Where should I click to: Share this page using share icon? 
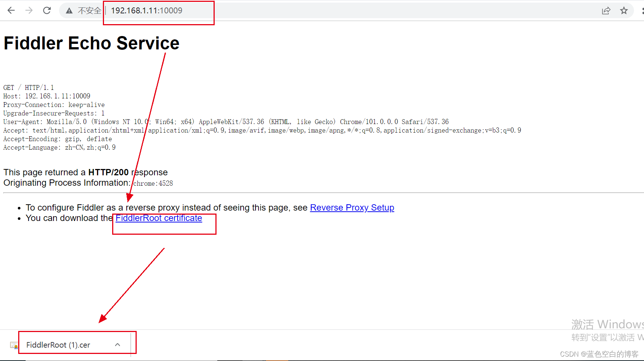(606, 11)
